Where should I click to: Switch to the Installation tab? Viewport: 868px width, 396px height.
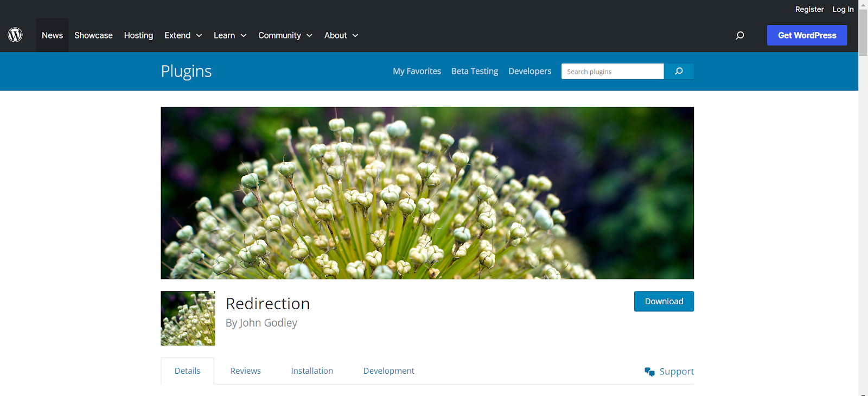coord(312,371)
